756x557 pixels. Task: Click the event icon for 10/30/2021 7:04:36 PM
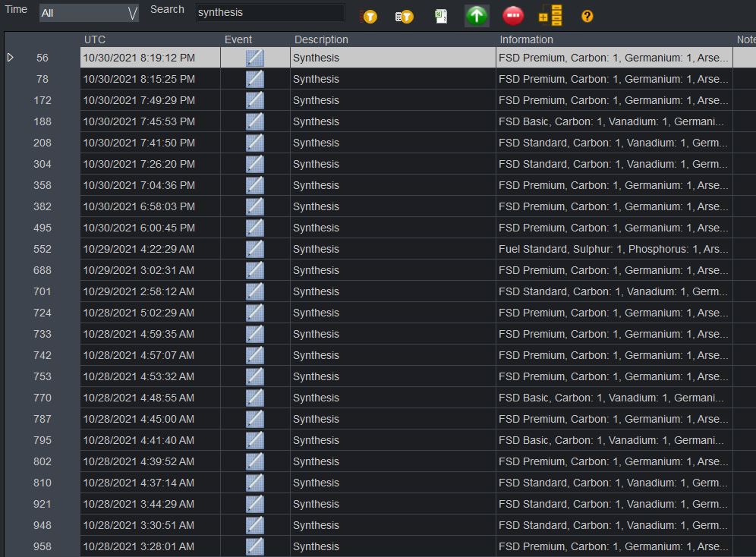[254, 185]
